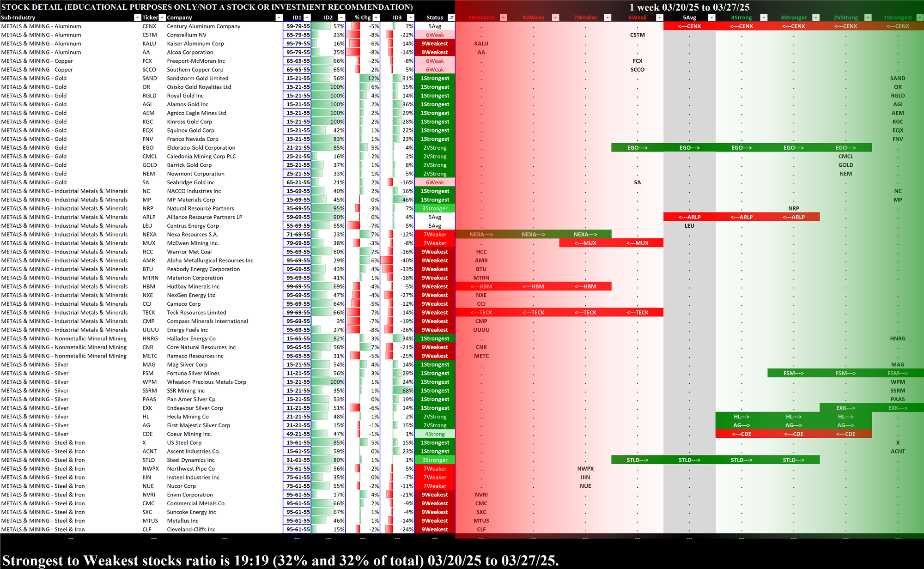Click the ID2 column filter arrow
This screenshot has width=924, height=569.
tap(341, 18)
